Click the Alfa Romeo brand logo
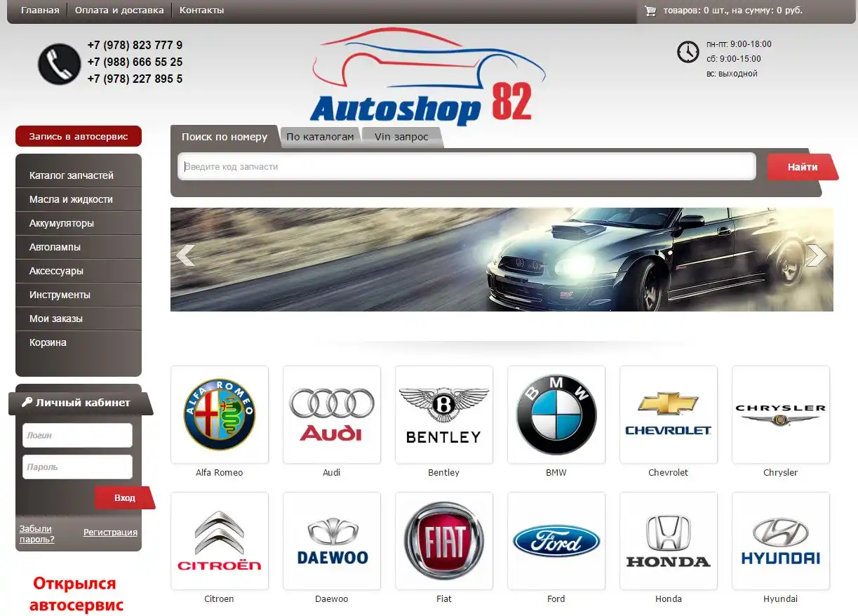The image size is (858, 616). tap(220, 414)
